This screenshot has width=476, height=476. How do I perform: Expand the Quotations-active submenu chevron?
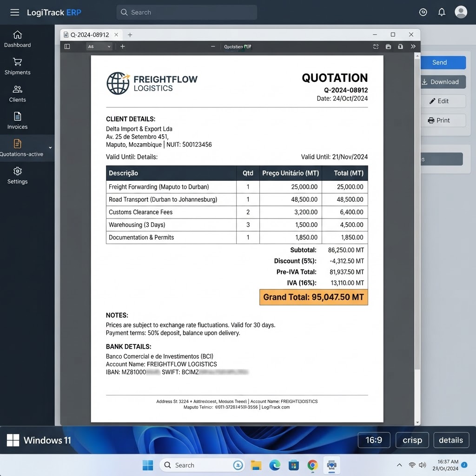pyautogui.click(x=50, y=148)
